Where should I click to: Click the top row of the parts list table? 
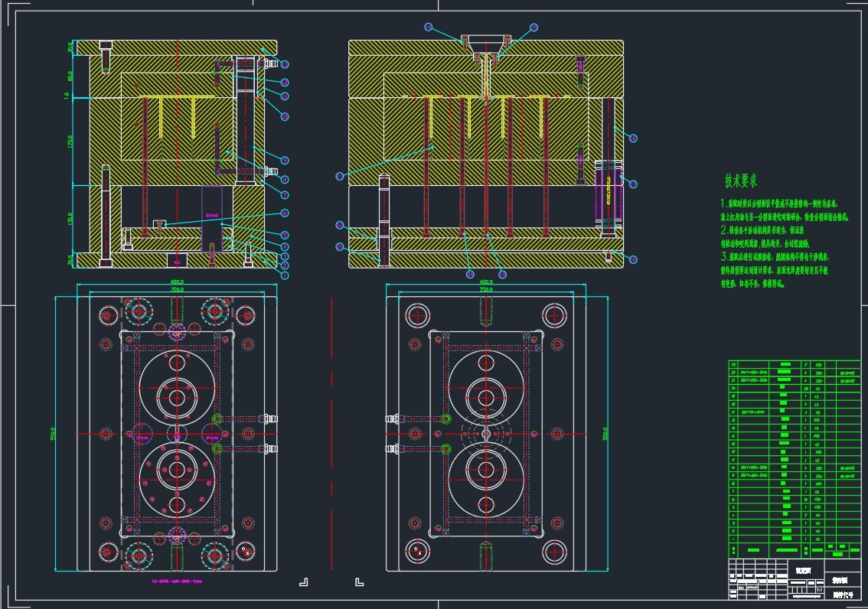(795, 364)
